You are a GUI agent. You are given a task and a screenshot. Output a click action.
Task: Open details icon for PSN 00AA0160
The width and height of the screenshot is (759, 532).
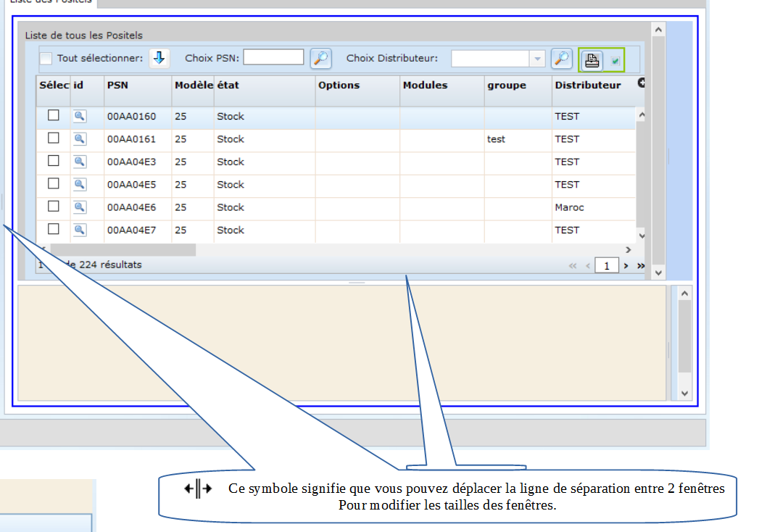(x=80, y=116)
